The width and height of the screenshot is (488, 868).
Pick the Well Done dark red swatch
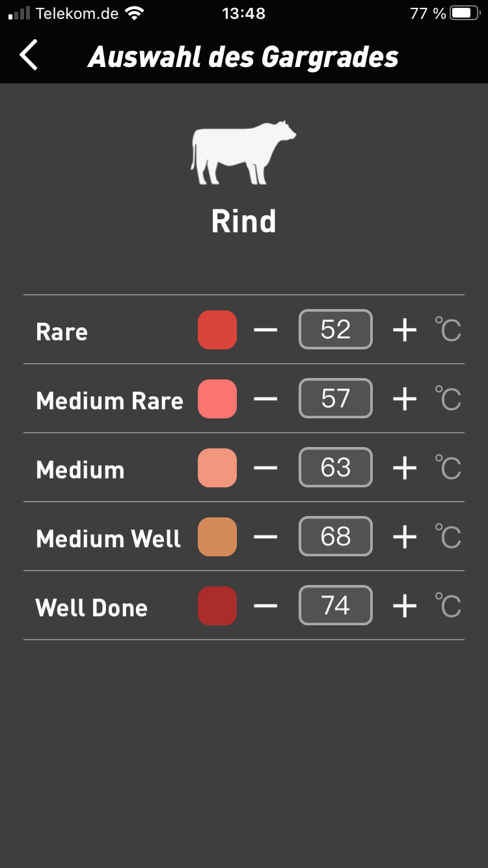pyautogui.click(x=217, y=606)
